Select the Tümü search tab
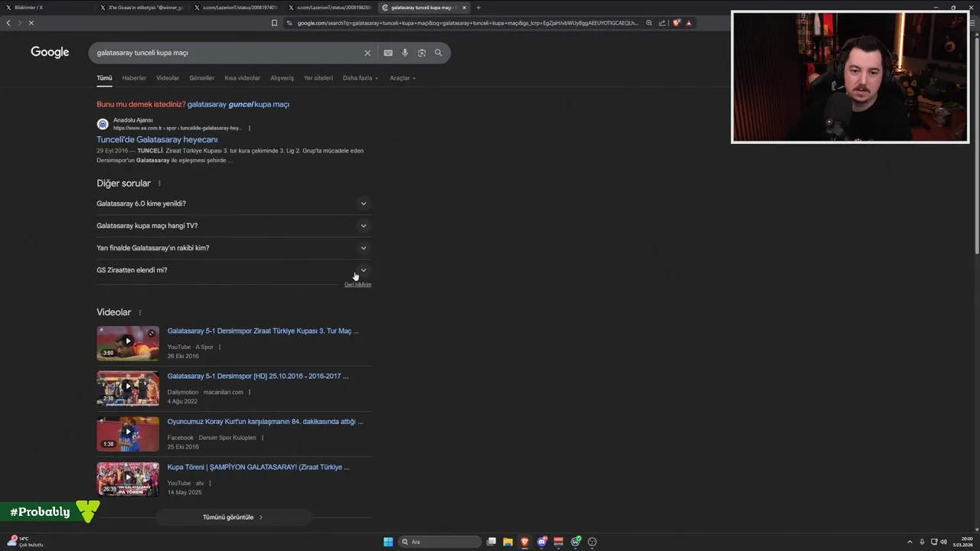This screenshot has width=980, height=551. coord(104,78)
